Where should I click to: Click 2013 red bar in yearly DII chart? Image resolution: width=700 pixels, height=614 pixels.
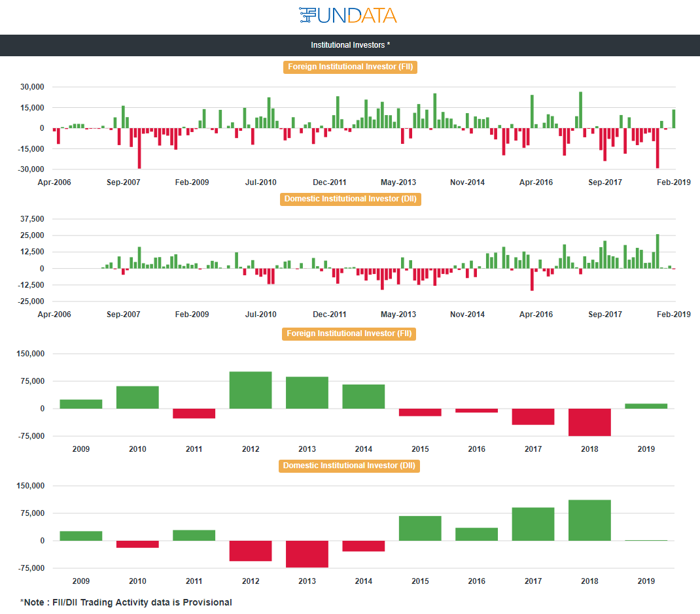[x=307, y=554]
